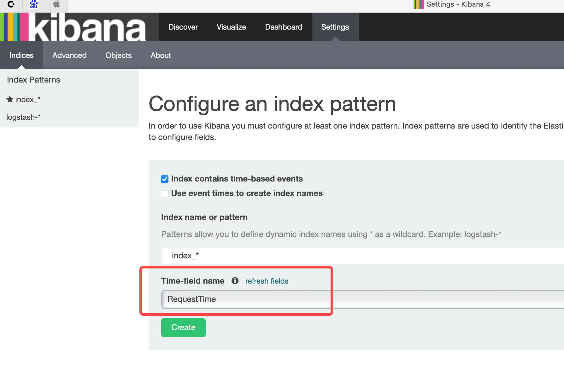Open the Indices settings section

click(x=21, y=55)
